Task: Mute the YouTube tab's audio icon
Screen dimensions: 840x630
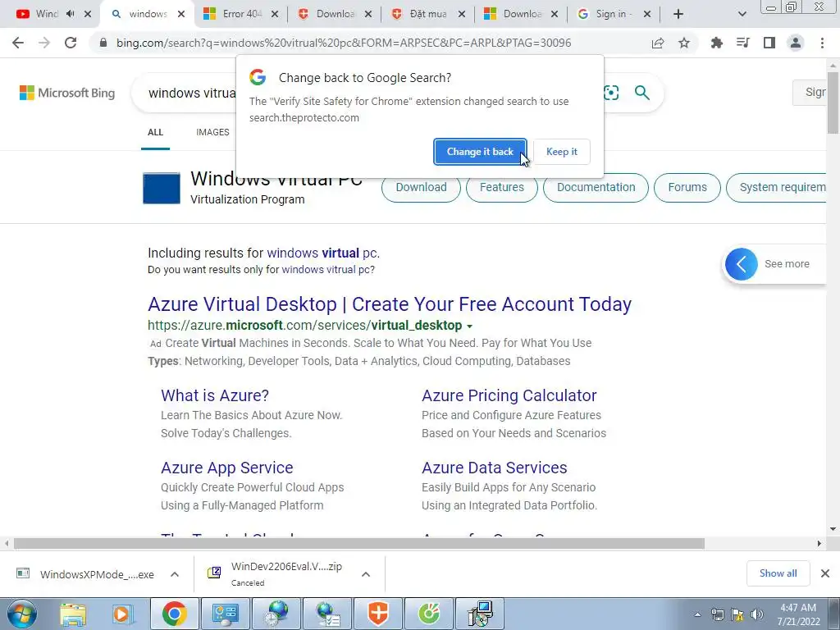Action: coord(71,14)
